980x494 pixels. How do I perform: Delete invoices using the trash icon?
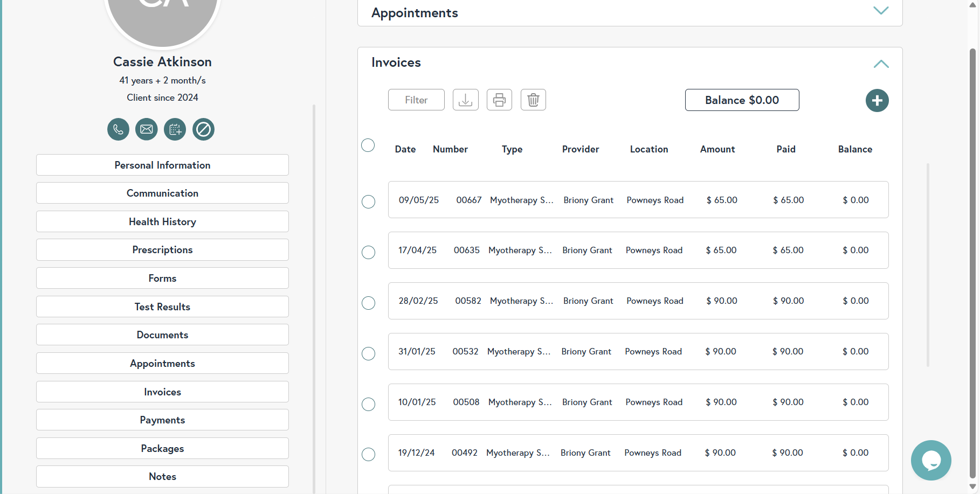pyautogui.click(x=533, y=100)
